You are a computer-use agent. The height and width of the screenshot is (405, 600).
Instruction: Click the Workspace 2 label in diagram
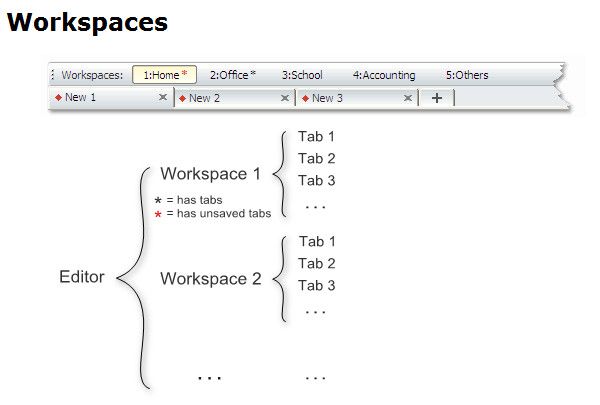click(x=210, y=279)
